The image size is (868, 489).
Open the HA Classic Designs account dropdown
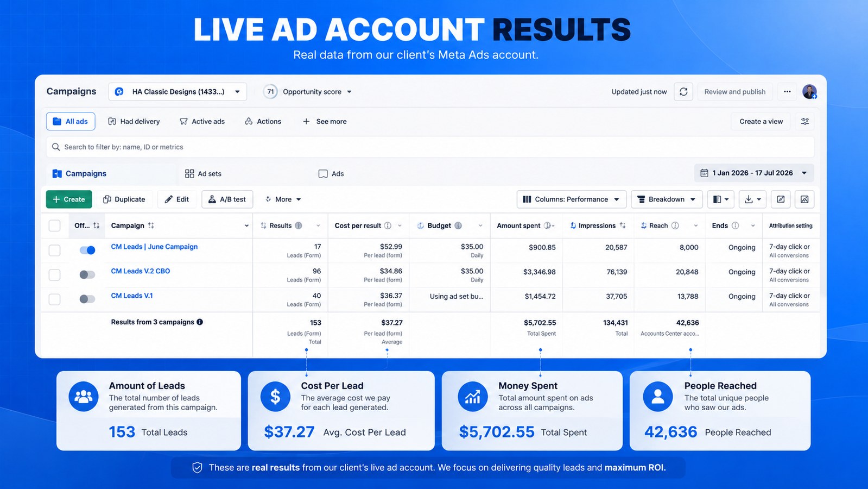[x=178, y=92]
